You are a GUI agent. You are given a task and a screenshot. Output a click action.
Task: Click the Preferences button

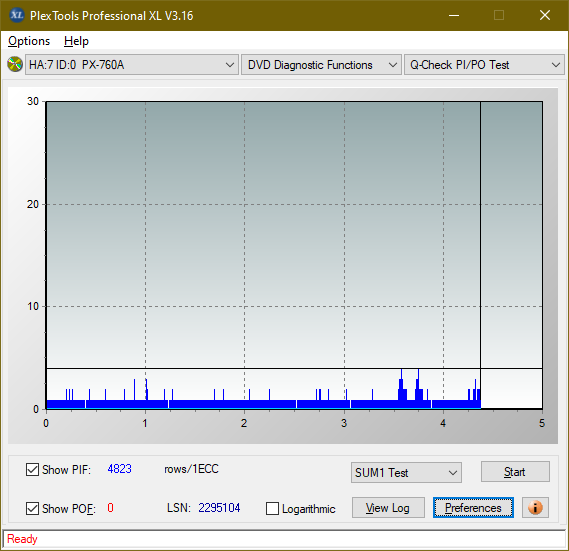click(473, 507)
